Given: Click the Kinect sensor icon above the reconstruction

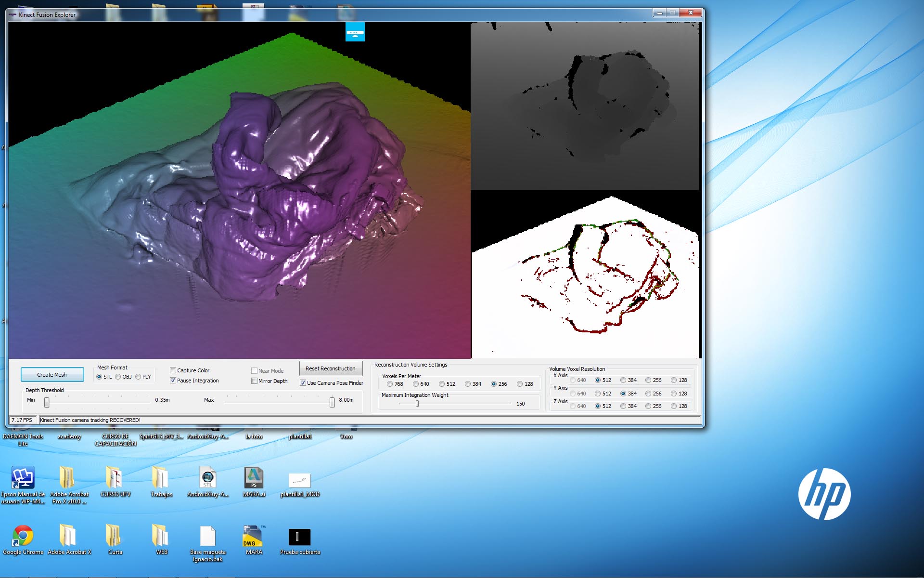Looking at the screenshot, I should pos(355,32).
